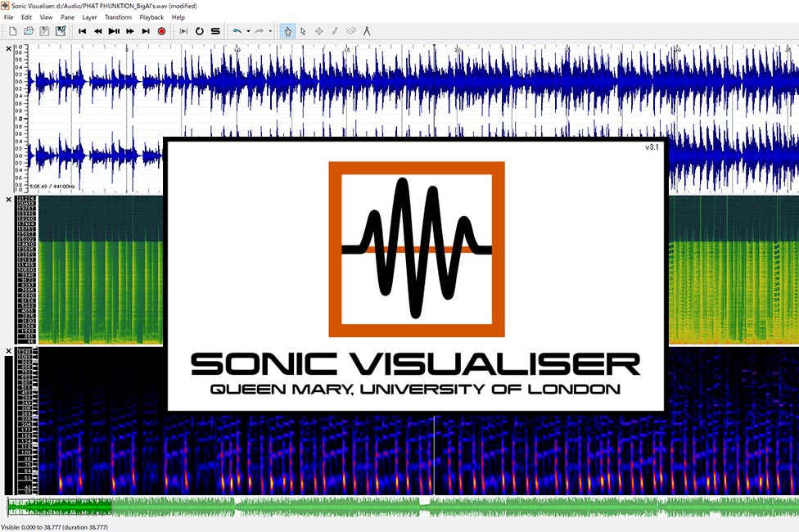799x532 pixels.
Task: Select the Navigate hand tool
Action: click(287, 31)
